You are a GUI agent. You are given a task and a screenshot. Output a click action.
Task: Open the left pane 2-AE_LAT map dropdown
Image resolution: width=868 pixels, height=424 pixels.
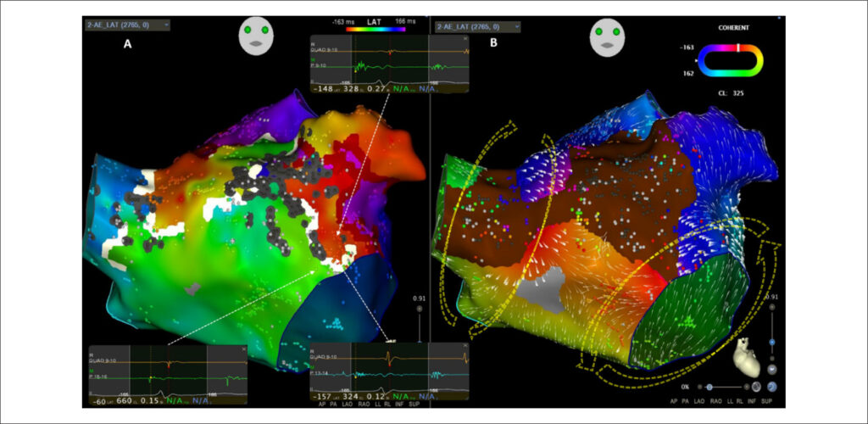[127, 25]
